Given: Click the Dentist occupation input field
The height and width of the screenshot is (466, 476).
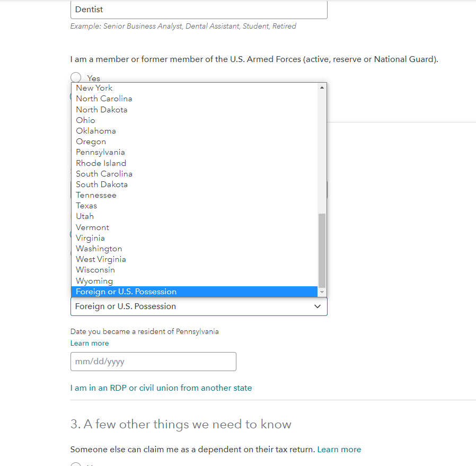Looking at the screenshot, I should [x=199, y=10].
